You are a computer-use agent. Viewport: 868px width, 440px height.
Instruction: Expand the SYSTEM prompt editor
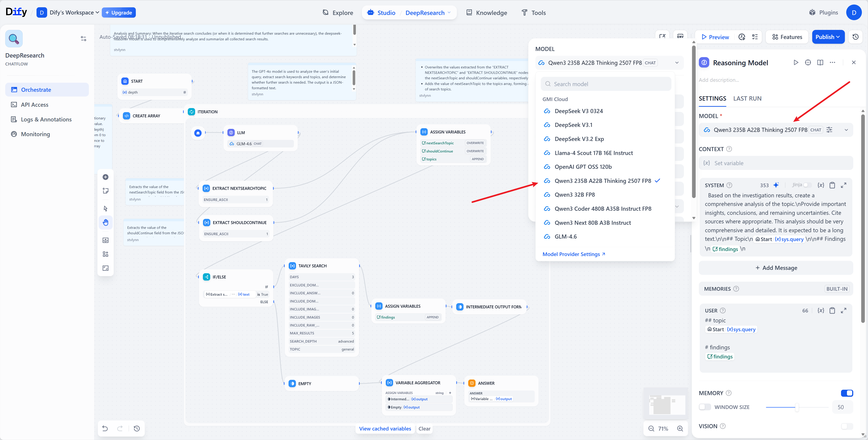(844, 185)
